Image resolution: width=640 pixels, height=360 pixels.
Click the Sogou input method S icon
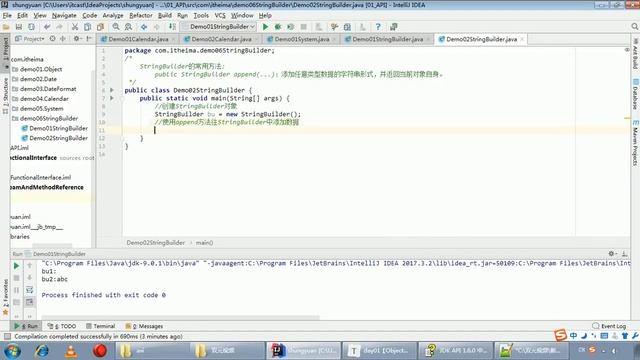point(560,335)
